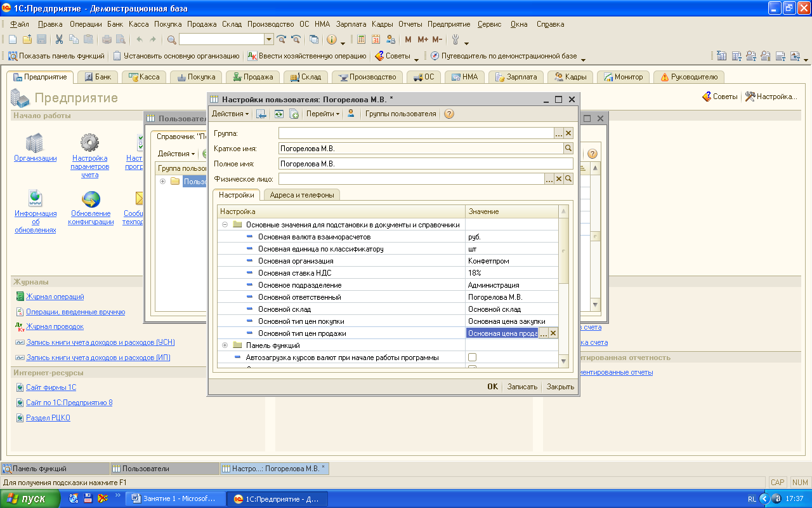The height and width of the screenshot is (508, 812).
Task: Clear the Физическое лицо field with the X button
Action: (560, 179)
